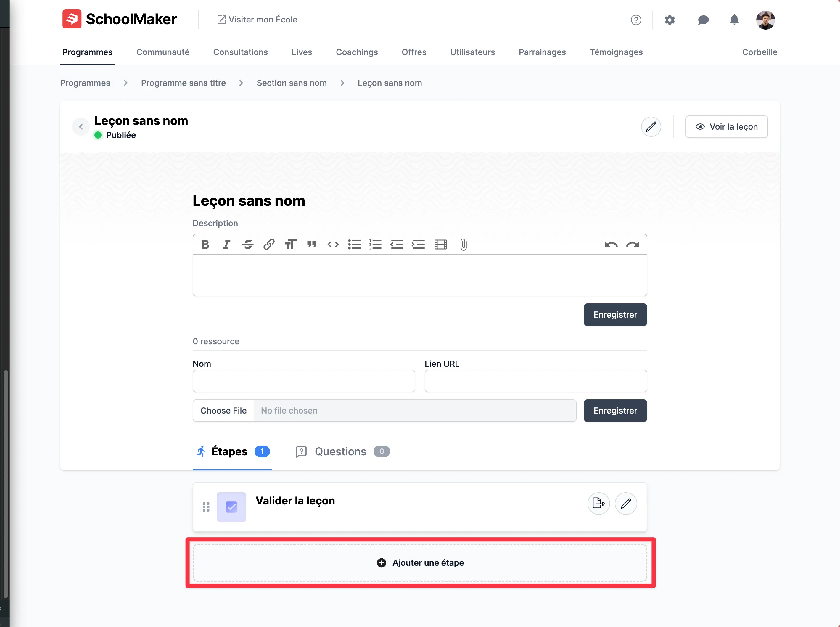Insert video embed film icon
840x627 pixels.
coord(440,245)
